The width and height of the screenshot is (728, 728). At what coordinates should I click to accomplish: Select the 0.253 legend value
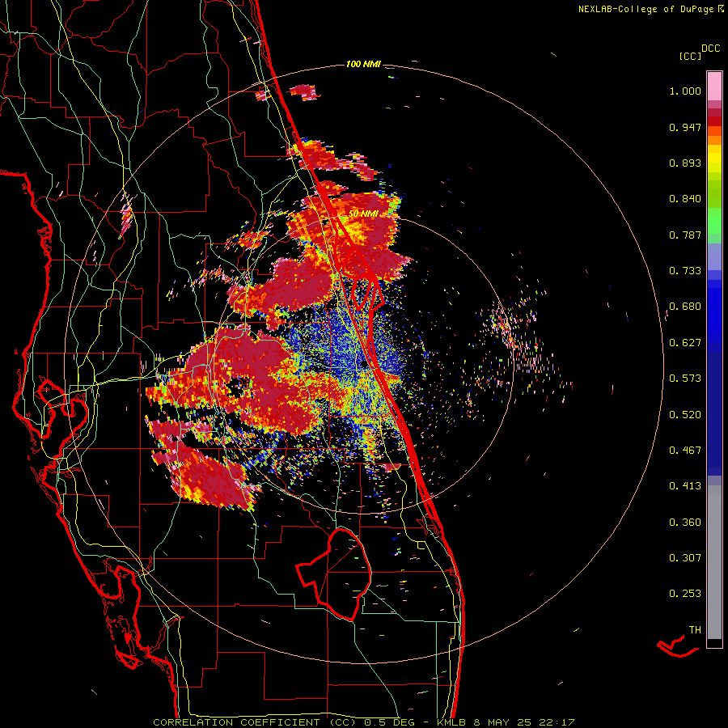click(685, 594)
